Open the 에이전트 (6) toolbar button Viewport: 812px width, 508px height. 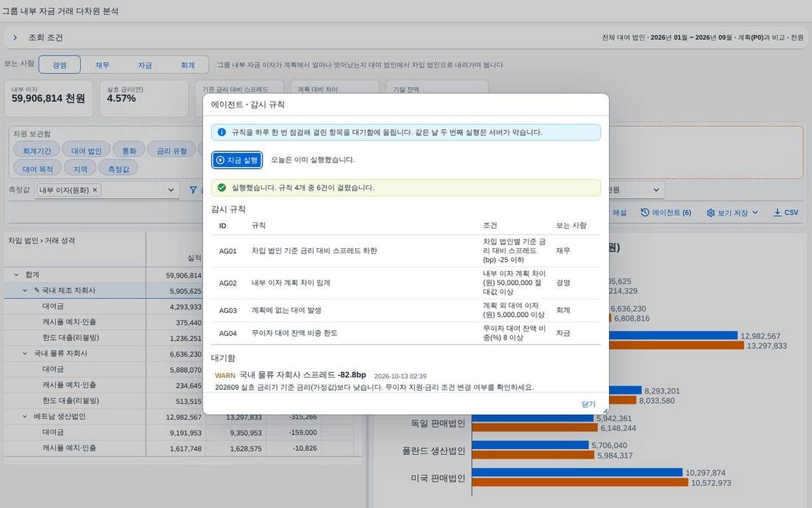tap(665, 213)
